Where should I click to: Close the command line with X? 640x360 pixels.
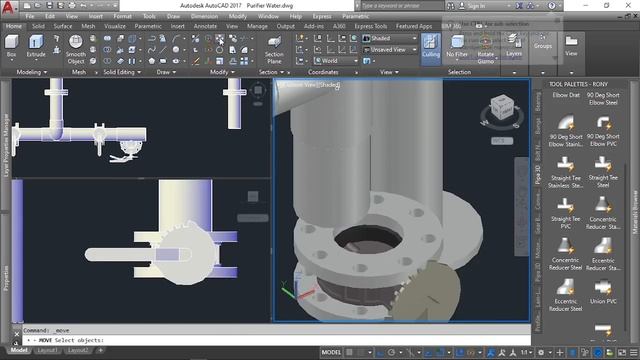[x=17, y=334]
